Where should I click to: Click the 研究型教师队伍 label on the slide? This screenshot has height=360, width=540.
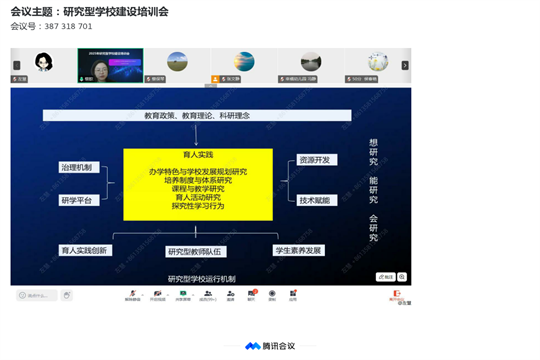[x=196, y=252]
